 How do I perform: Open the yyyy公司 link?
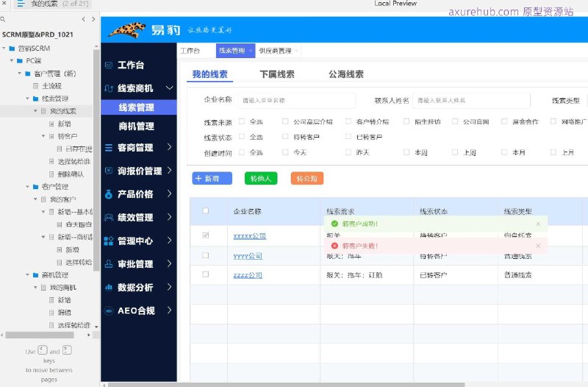tap(248, 256)
